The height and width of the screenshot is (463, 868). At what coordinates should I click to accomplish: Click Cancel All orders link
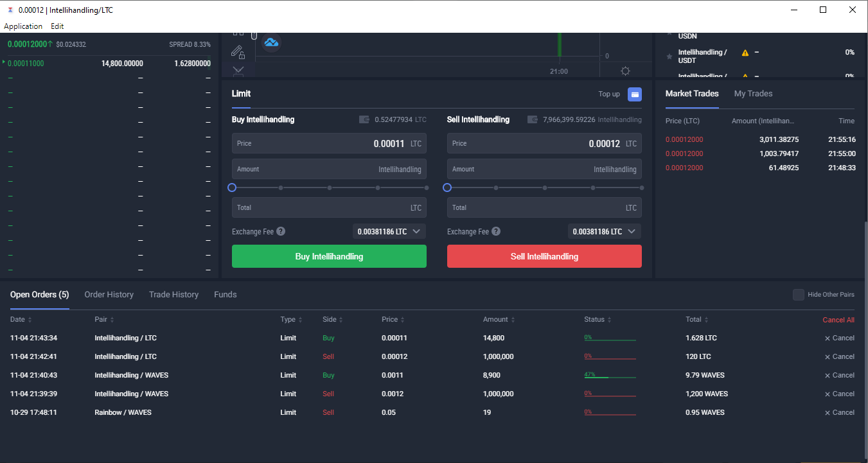[x=838, y=320]
